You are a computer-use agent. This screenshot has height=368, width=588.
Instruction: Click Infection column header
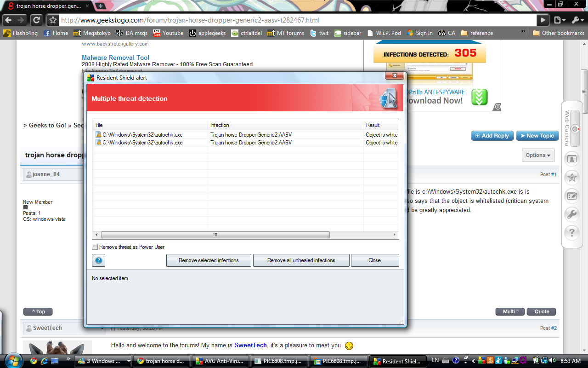click(x=285, y=125)
